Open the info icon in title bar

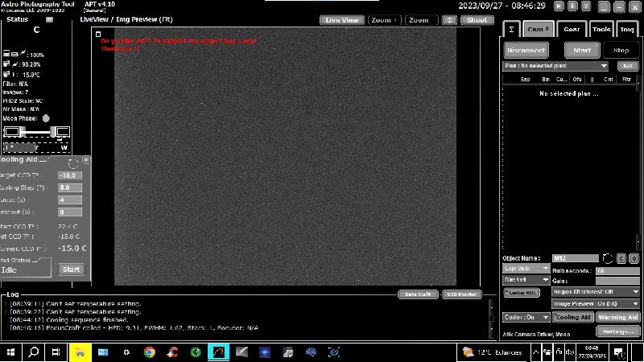(572, 6)
